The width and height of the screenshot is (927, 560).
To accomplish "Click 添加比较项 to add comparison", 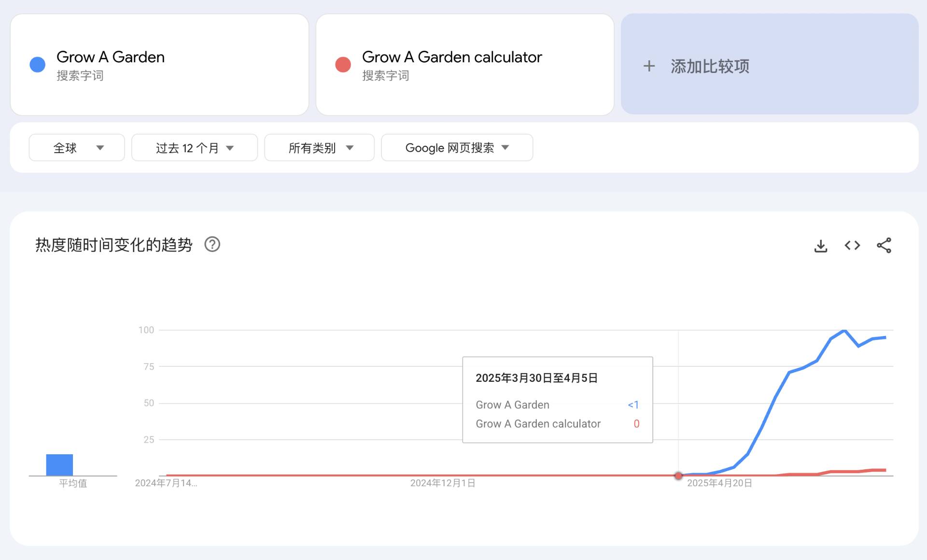I will pyautogui.click(x=770, y=64).
